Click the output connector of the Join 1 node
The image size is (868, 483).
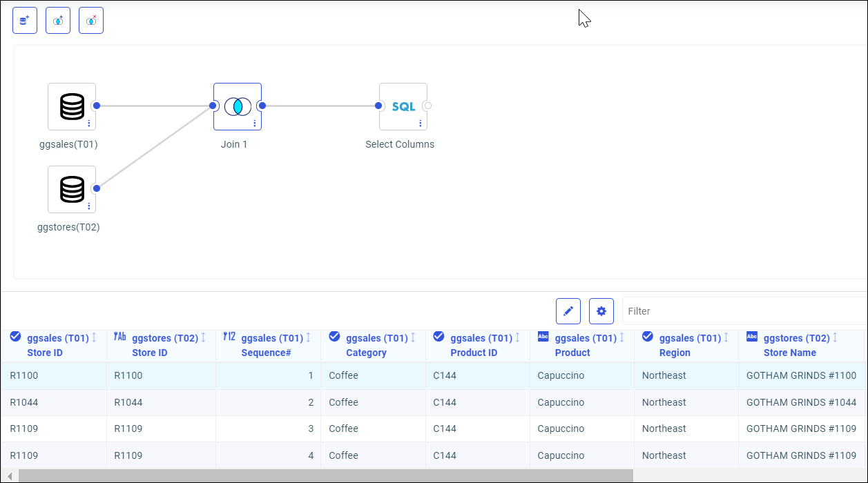[x=262, y=106]
